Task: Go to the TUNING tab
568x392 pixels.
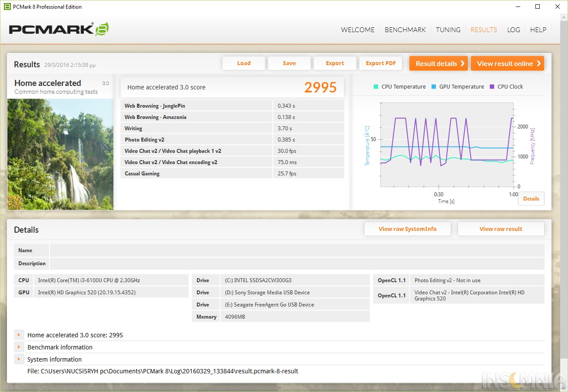Action: pyautogui.click(x=448, y=30)
